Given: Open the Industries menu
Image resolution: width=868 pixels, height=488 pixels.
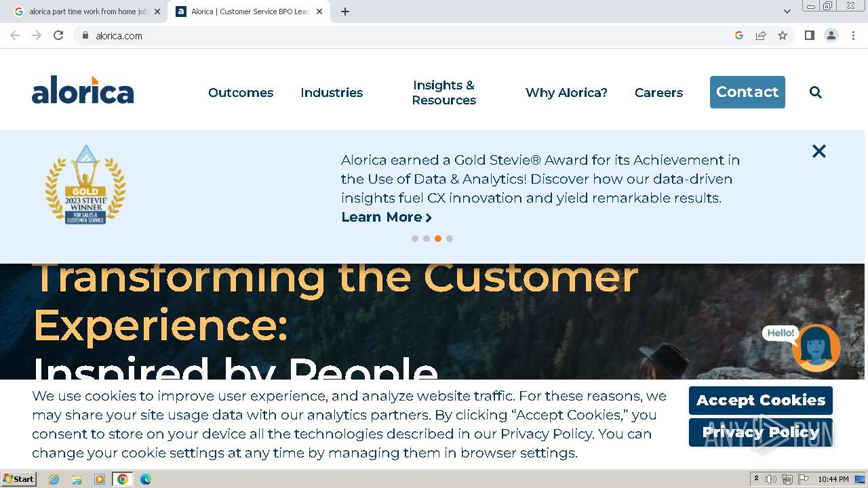Looking at the screenshot, I should (332, 93).
